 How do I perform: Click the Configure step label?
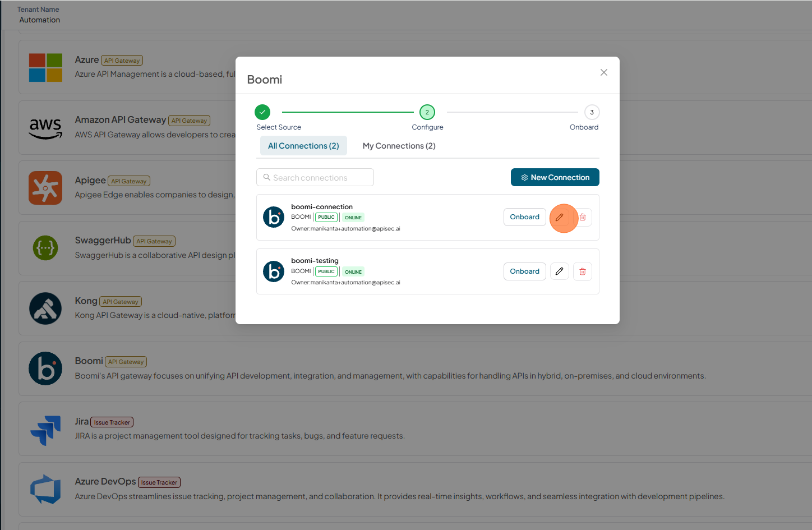pyautogui.click(x=427, y=127)
